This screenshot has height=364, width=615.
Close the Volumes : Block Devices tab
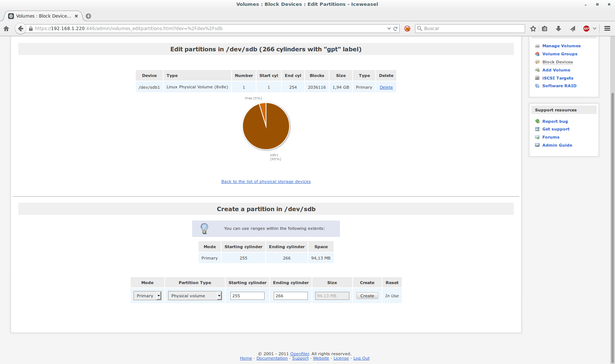76,16
